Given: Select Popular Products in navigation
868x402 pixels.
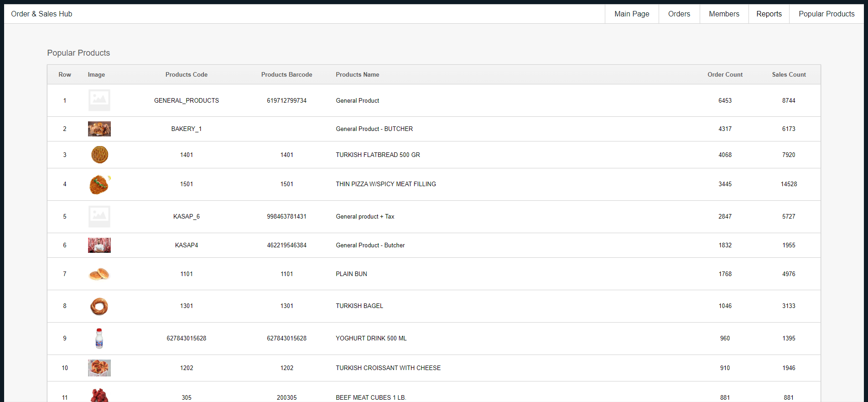Looking at the screenshot, I should pos(826,14).
